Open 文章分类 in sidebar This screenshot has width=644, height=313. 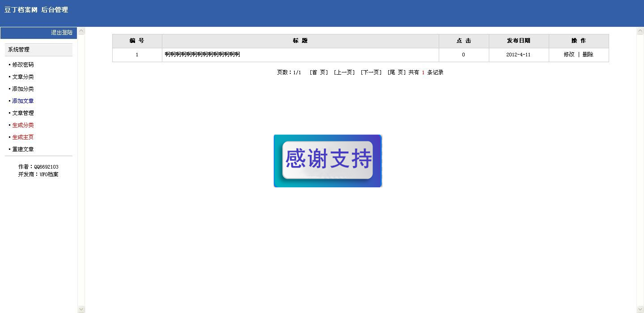[x=23, y=77]
